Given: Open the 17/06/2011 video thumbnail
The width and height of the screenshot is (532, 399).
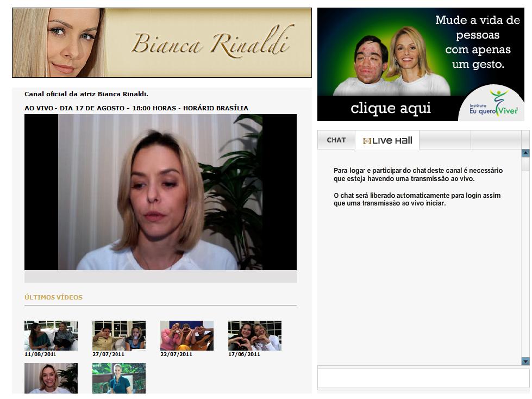Looking at the screenshot, I should coord(254,335).
